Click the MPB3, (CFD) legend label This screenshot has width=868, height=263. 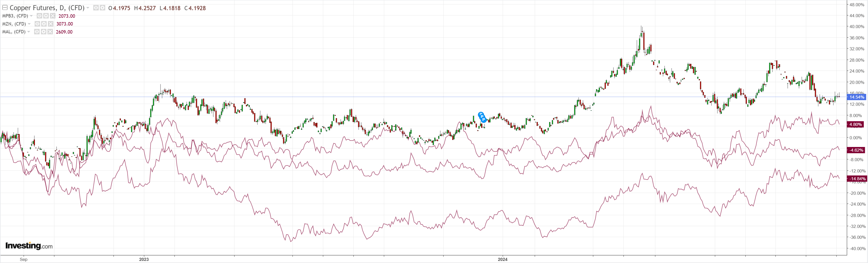point(15,16)
